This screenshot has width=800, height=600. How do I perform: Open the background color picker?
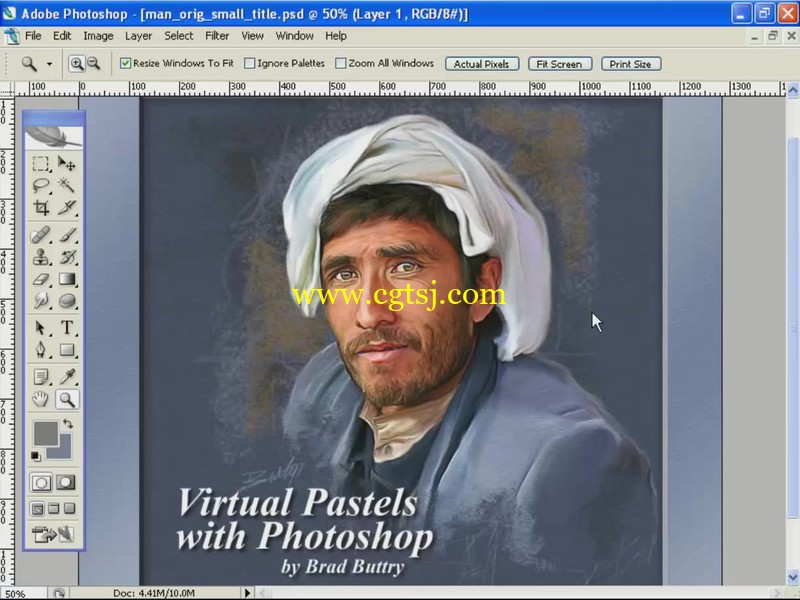coord(65,450)
